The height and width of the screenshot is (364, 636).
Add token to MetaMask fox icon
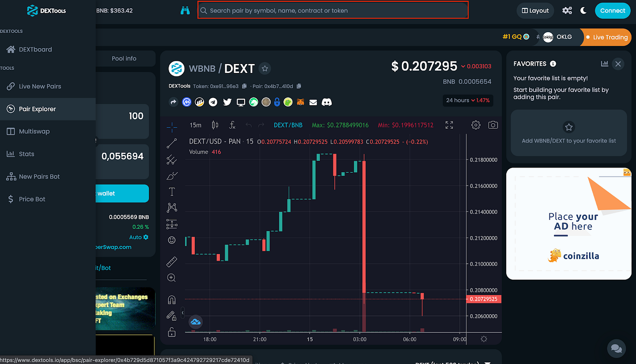[x=300, y=102]
